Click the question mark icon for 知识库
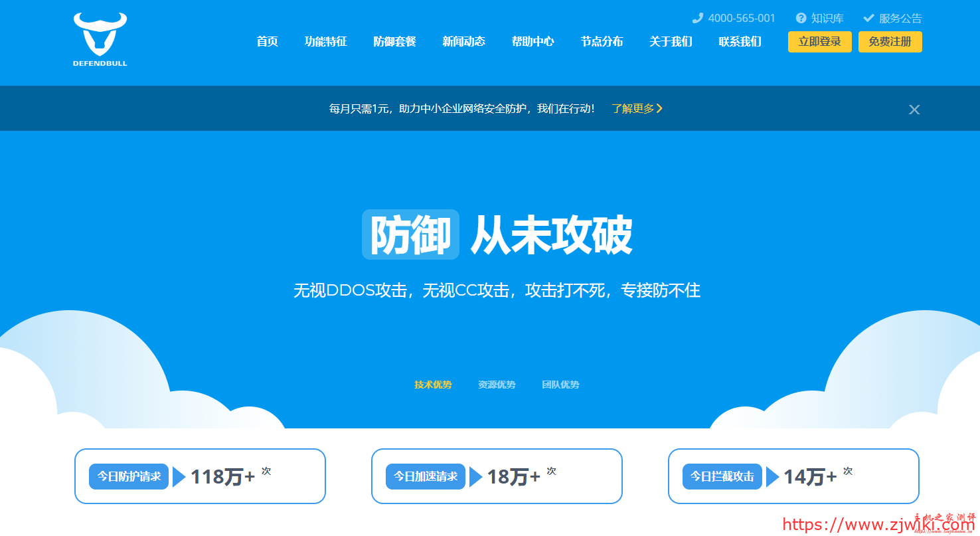980x536 pixels. click(801, 18)
